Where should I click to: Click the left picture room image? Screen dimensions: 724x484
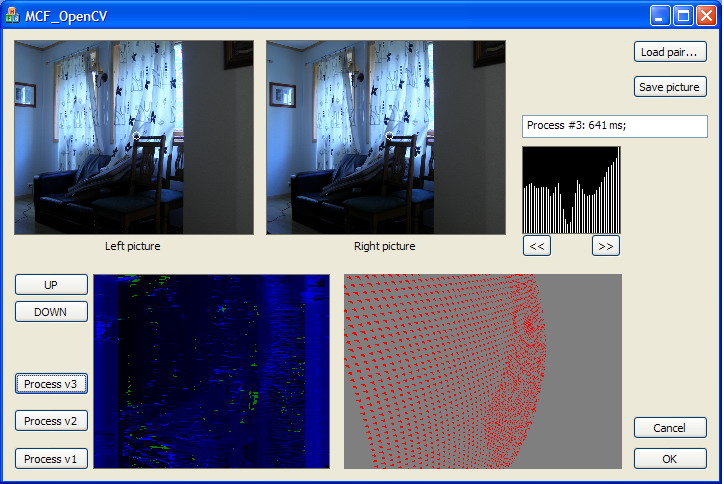point(133,138)
